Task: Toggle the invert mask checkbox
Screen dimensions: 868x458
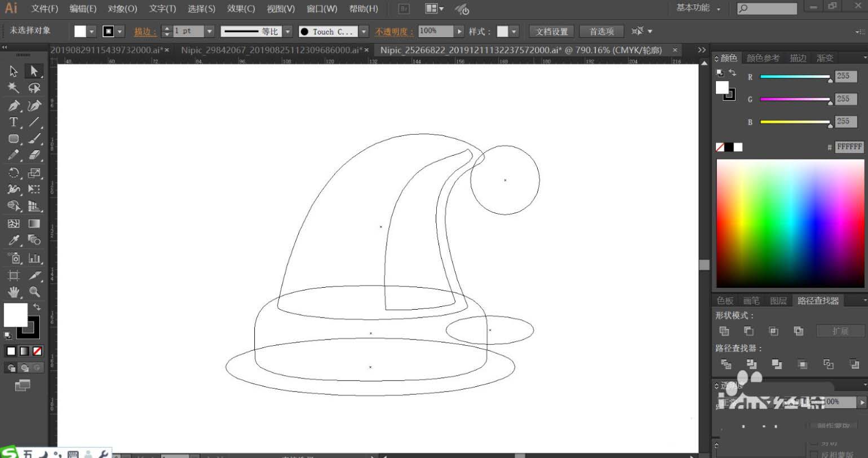Action: pos(814,455)
